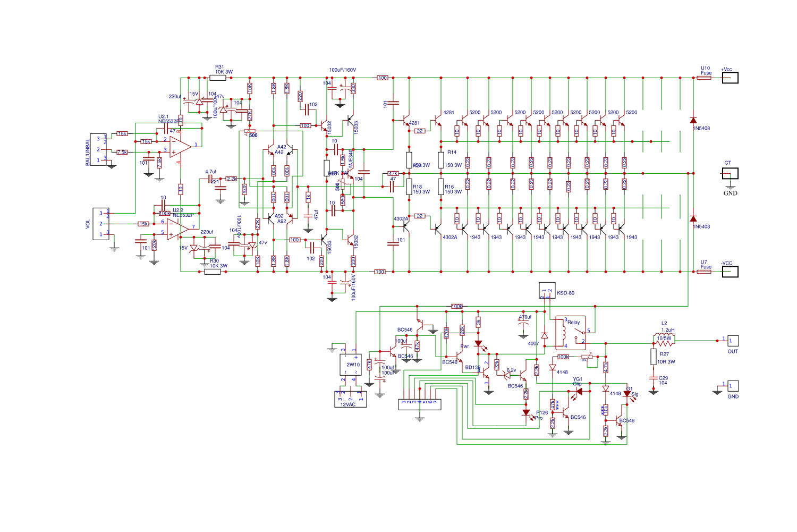The height and width of the screenshot is (532, 797).
Task: Click the R18 150 3W resistor
Action: coord(409,187)
